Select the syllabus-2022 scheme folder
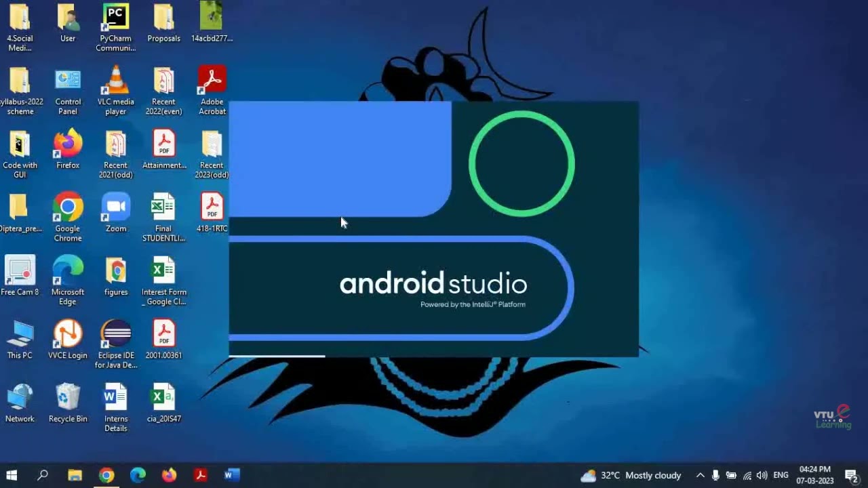868x488 pixels. click(20, 91)
